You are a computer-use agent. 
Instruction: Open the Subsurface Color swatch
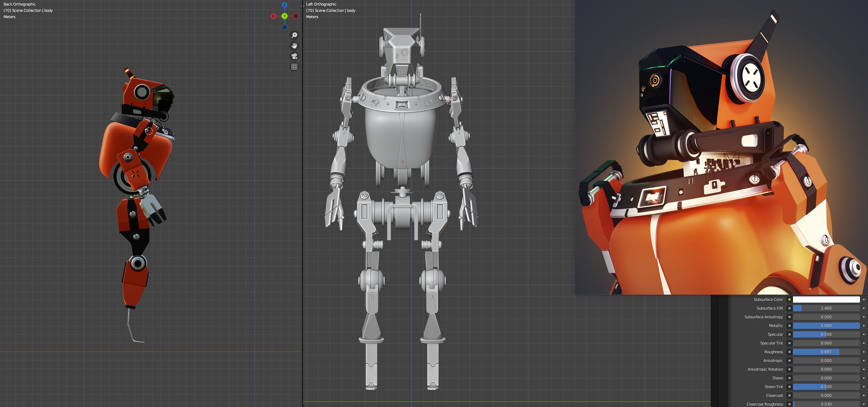(x=826, y=299)
